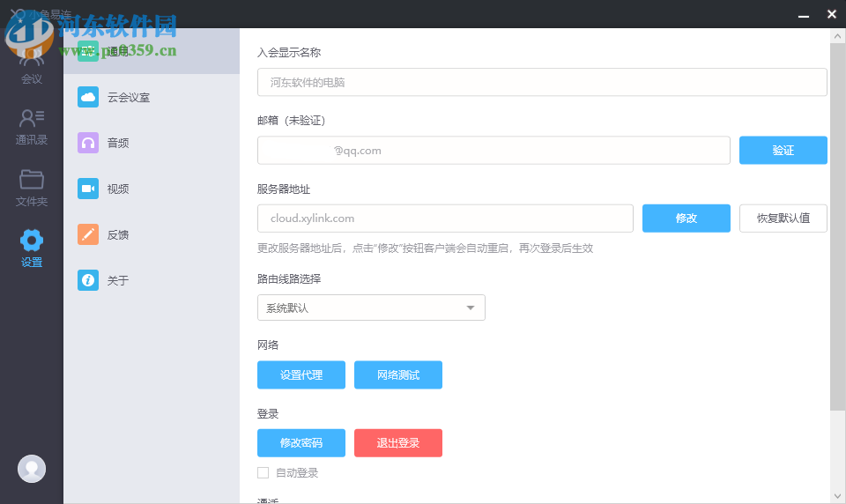Switch to the 云会议室 settings tab

click(152, 97)
